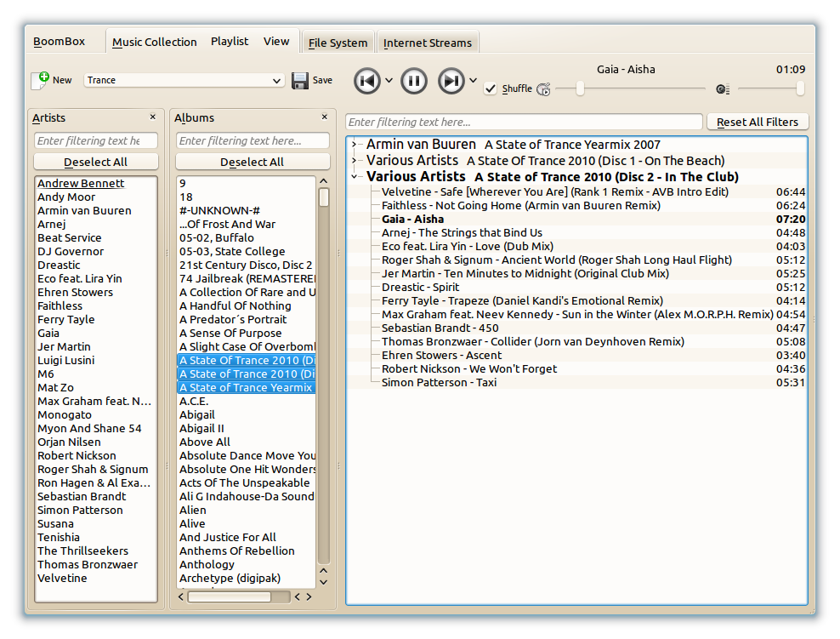Click the volume slider handle
840x639 pixels.
pos(800,88)
